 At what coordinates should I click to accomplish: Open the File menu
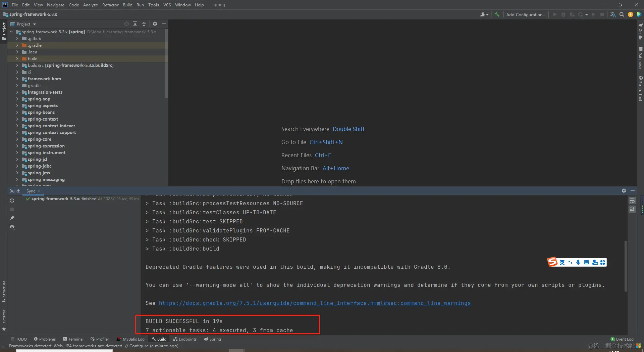pos(15,5)
